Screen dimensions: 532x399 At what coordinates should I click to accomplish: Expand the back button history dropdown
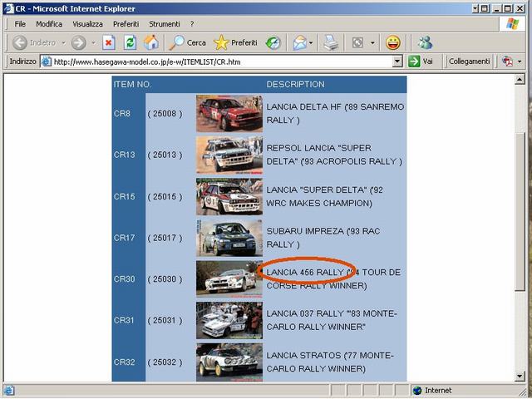point(63,42)
